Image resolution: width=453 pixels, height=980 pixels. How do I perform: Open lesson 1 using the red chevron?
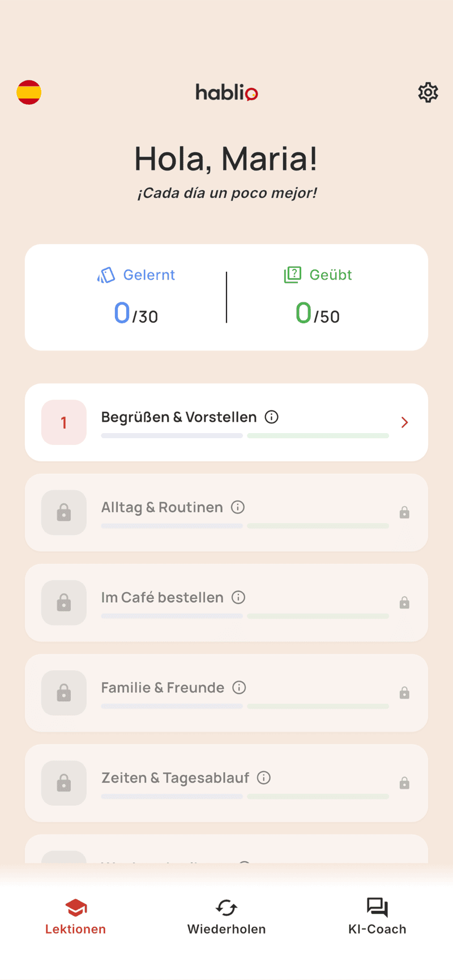[404, 422]
